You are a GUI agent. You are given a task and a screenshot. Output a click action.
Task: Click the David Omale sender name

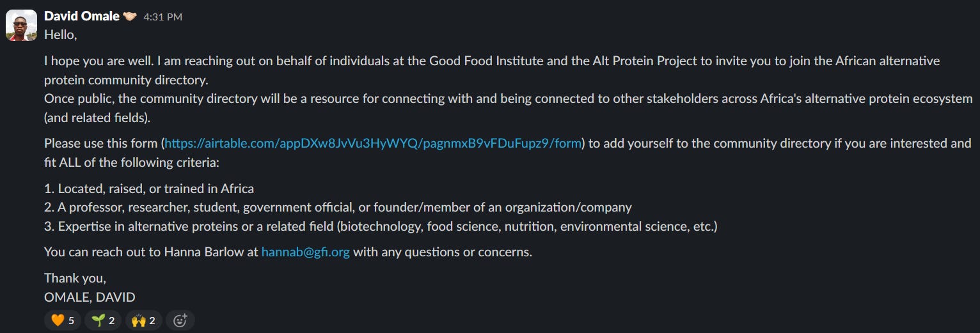point(82,16)
